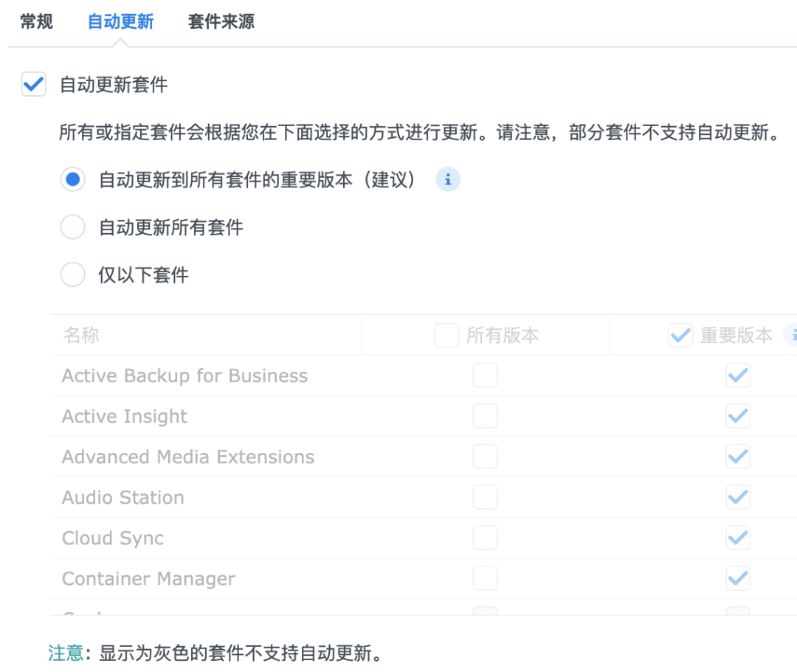This screenshot has width=797, height=672.
Task: Click the Container Manager package name
Action: point(148,578)
